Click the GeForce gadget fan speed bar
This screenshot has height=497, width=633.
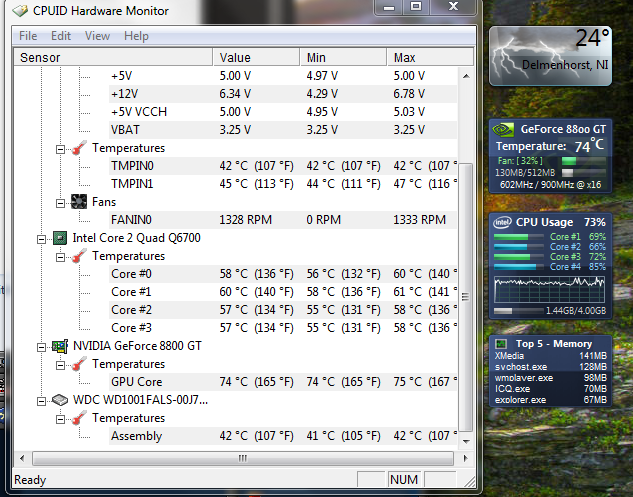(x=584, y=161)
